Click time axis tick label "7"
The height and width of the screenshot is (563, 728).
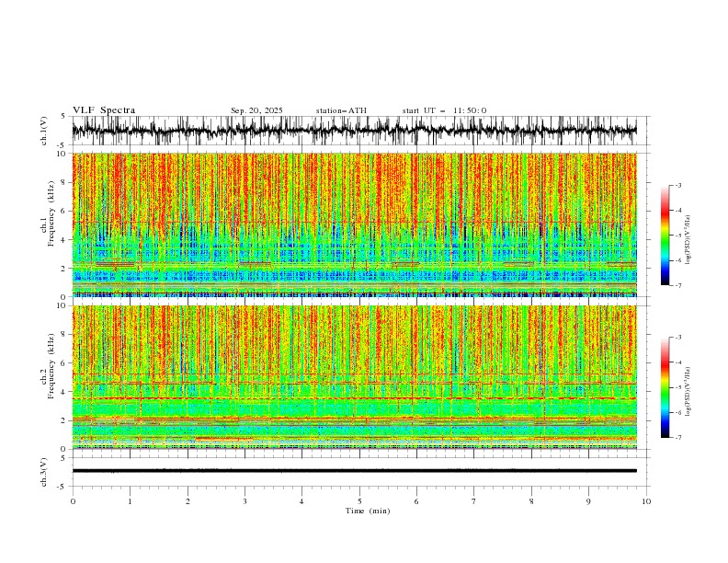point(474,501)
